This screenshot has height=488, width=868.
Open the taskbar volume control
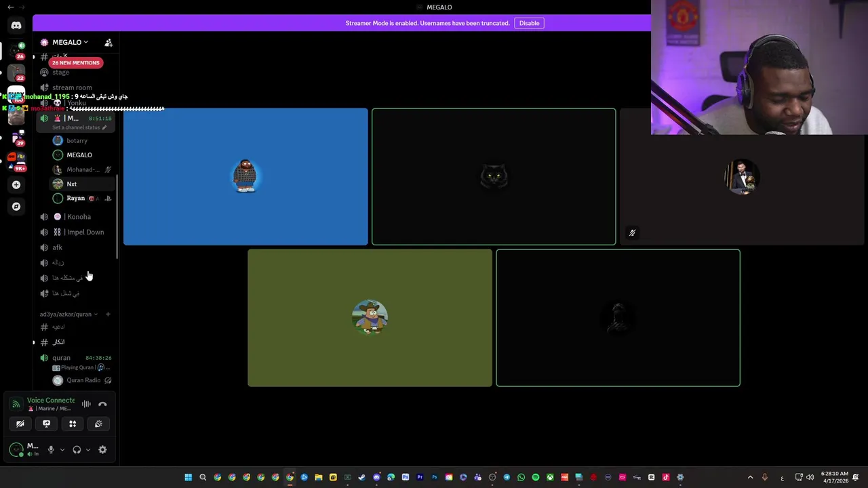(x=810, y=477)
